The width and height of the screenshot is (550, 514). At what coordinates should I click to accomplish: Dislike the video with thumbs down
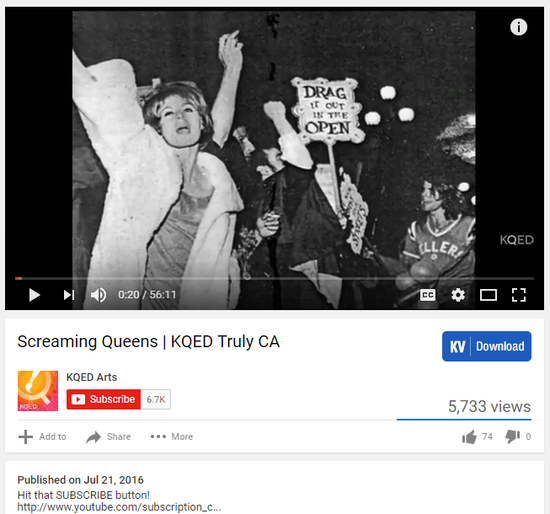518,437
